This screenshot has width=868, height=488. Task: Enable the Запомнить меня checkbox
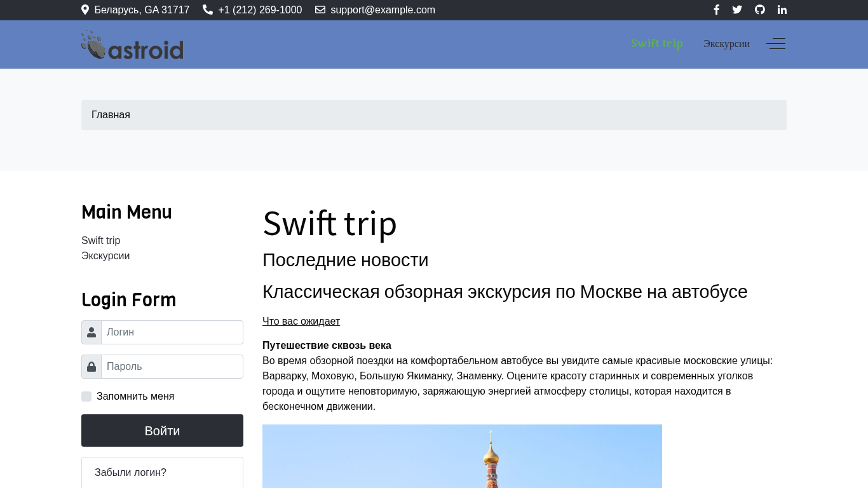coord(86,396)
